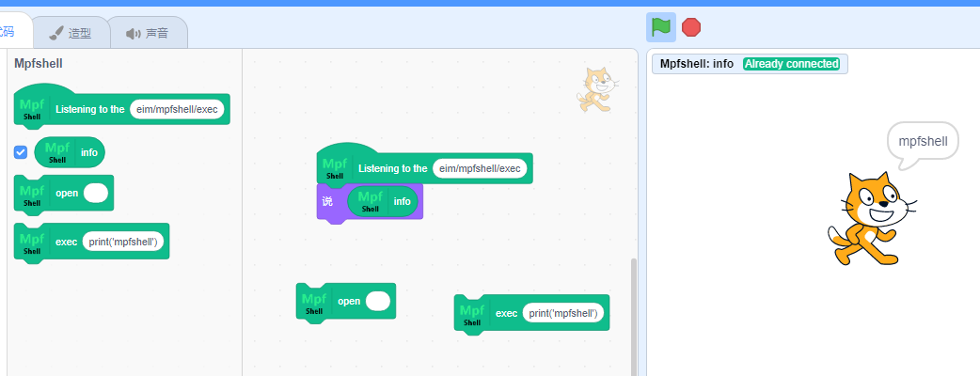
Task: Click the workspace open block
Action: click(345, 302)
